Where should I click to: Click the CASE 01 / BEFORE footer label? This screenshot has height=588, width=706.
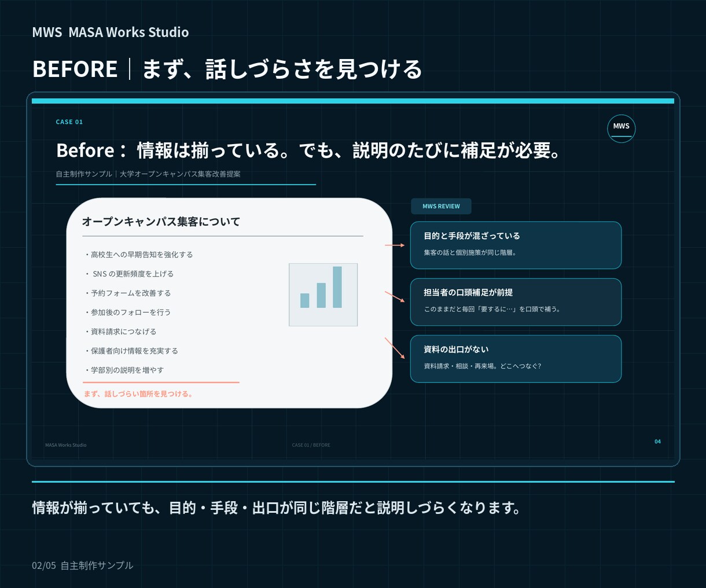click(x=311, y=445)
